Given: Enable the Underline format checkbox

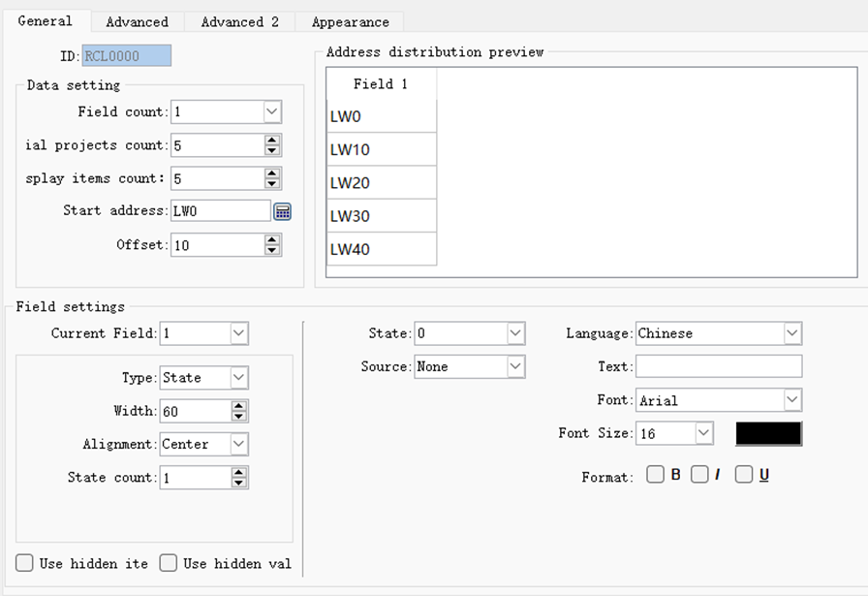Looking at the screenshot, I should point(744,475).
